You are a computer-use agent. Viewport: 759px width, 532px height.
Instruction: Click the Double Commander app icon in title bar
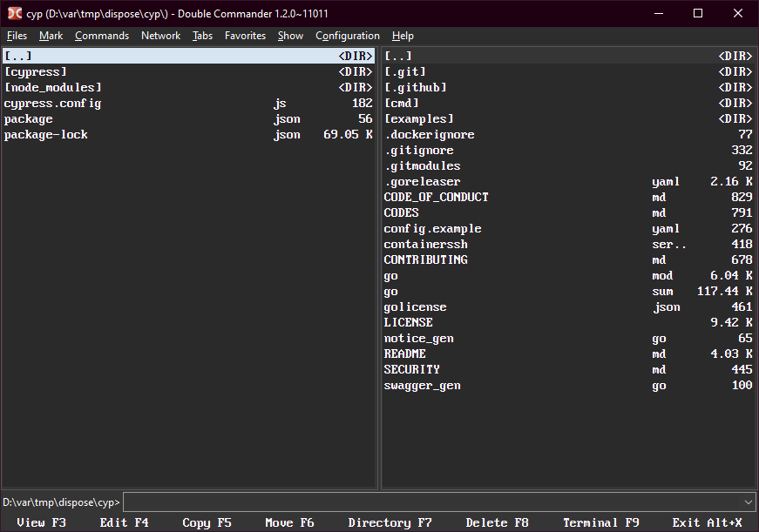click(x=13, y=13)
